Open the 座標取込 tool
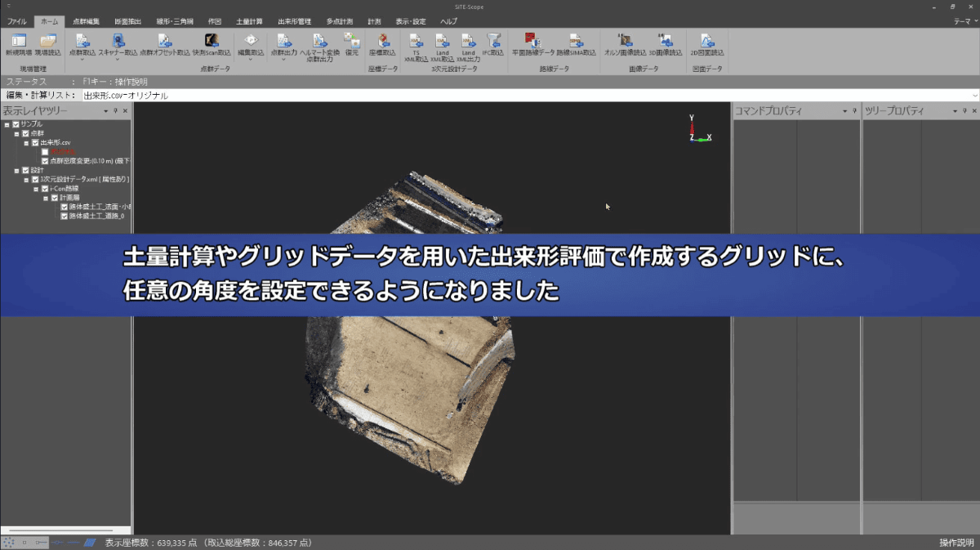 click(x=384, y=42)
